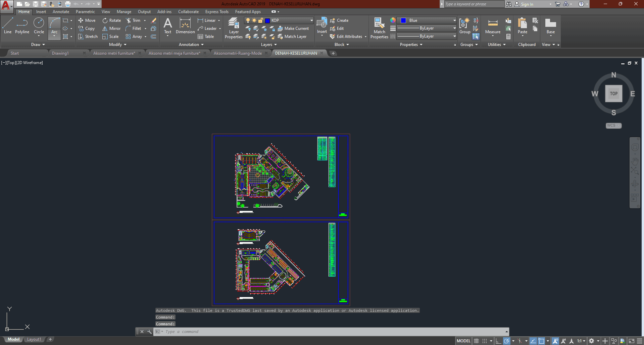This screenshot has width=644, height=345.
Task: Click Make Current layer button
Action: pos(293,28)
